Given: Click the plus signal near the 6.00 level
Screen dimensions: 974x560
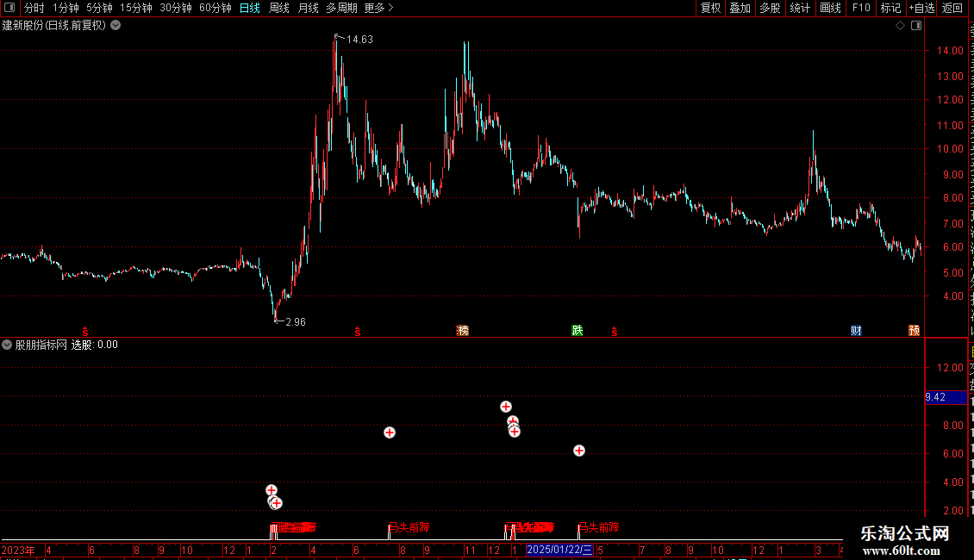Looking at the screenshot, I should (579, 450).
